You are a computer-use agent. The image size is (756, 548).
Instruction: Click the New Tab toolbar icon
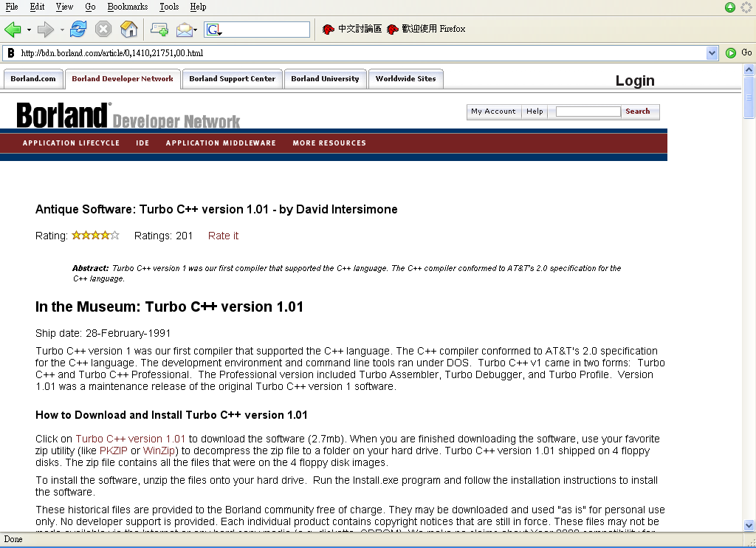pos(159,30)
